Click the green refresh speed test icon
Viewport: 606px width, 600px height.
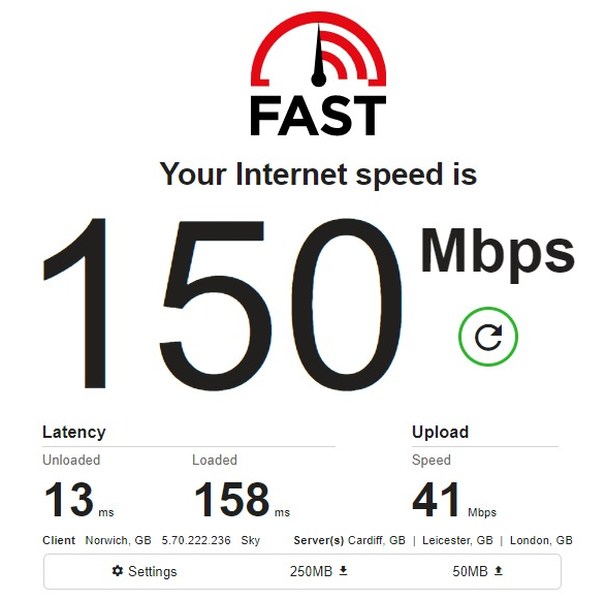point(488,336)
